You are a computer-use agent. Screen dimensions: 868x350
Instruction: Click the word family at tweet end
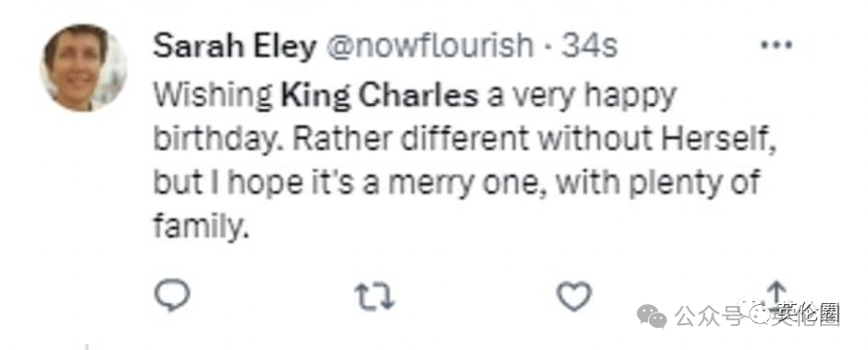click(x=198, y=226)
